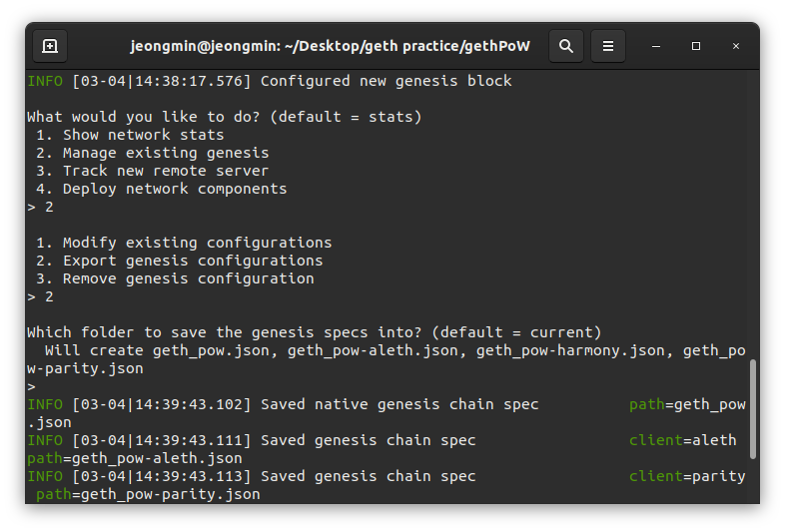The image size is (785, 532).
Task: Minimize the terminal window
Action: 656,46
